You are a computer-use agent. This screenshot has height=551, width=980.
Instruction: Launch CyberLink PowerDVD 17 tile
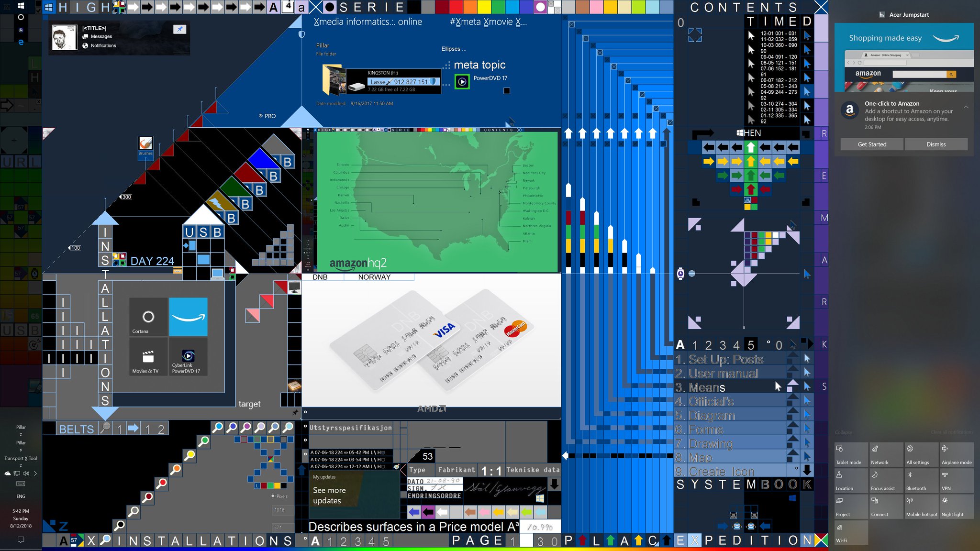click(188, 357)
